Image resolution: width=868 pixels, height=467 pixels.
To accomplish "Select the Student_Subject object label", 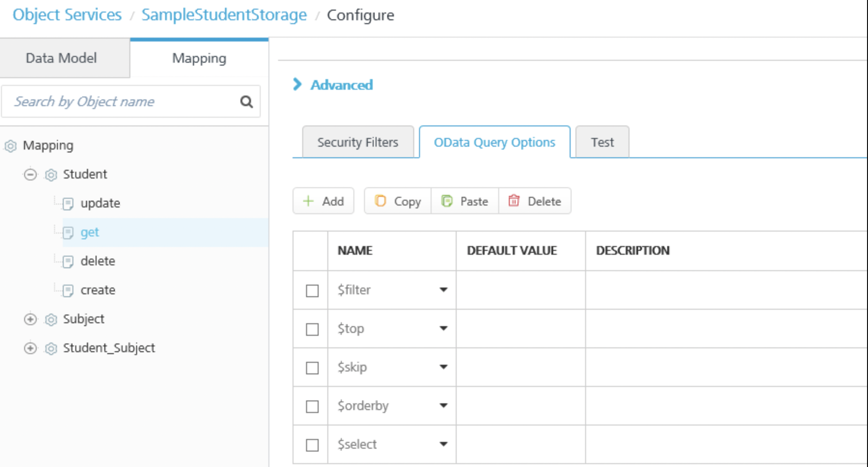I will [109, 348].
